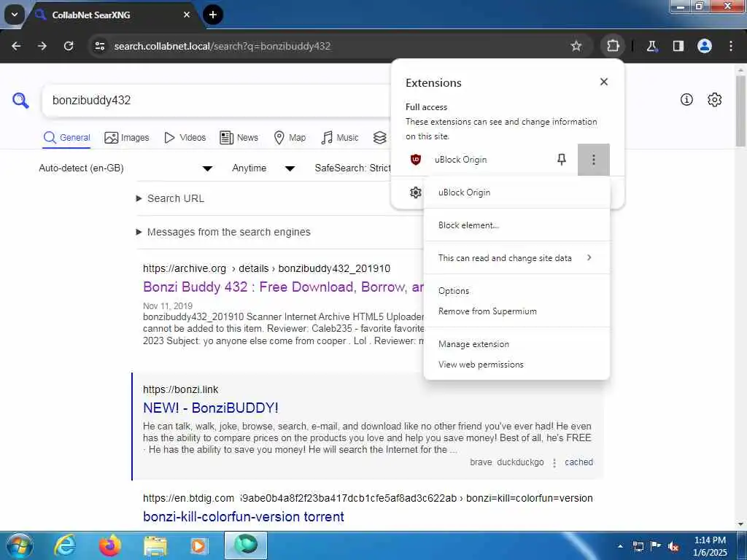Open the Auto-detect (en-GB) language dropdown
747x560 pixels.
tap(125, 168)
